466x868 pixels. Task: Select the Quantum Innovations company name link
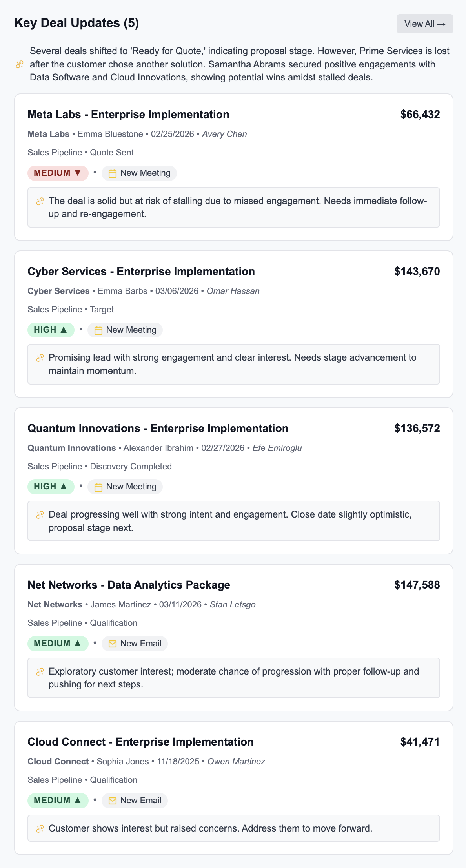[x=72, y=448]
